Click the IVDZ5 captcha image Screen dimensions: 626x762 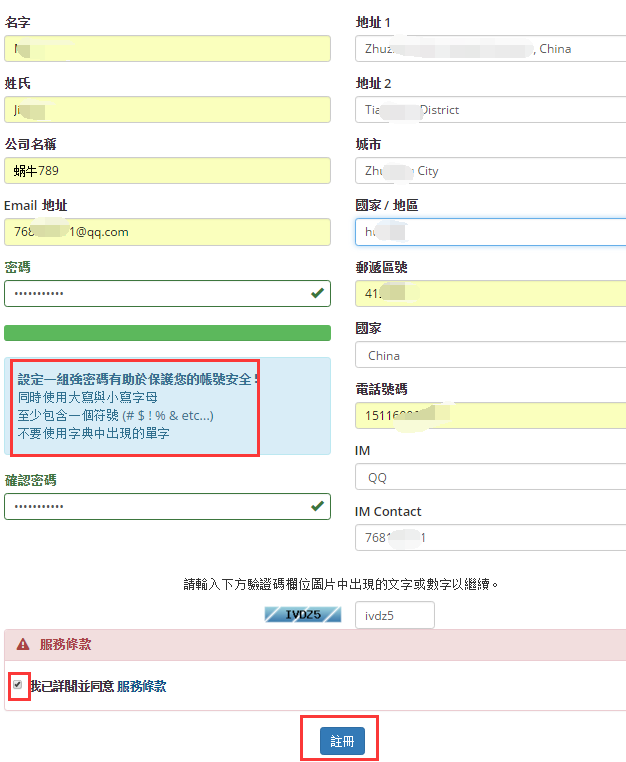tap(305, 615)
